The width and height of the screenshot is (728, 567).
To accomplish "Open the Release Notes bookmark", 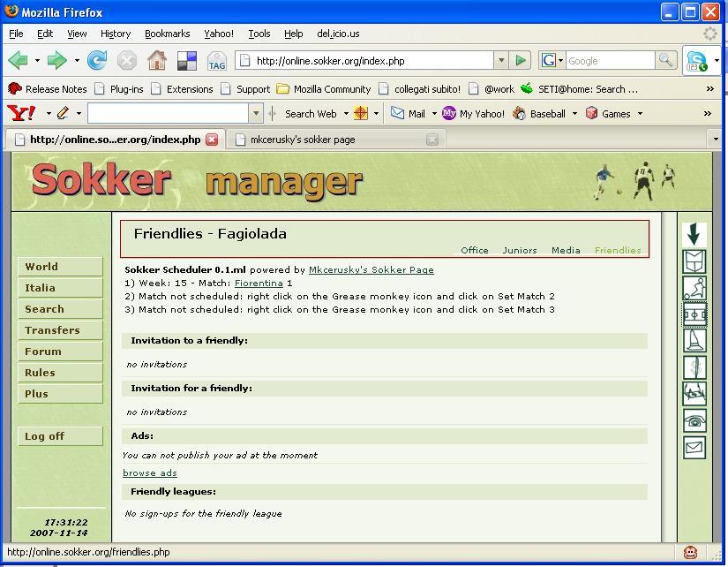I will tap(48, 89).
